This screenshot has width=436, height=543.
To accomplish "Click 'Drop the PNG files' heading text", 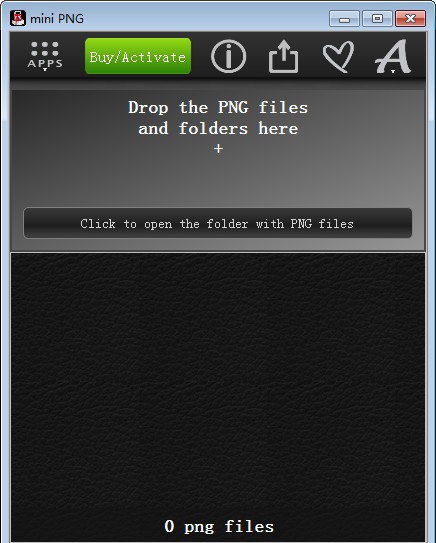I will pos(218,107).
